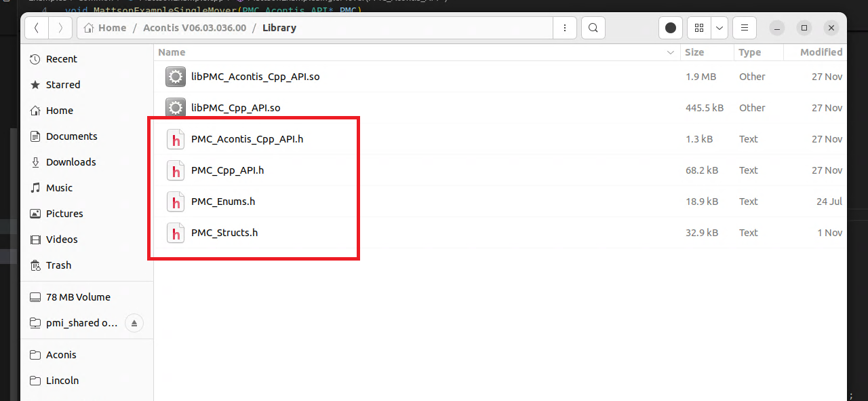Eject the pmi_shared volume
The width and height of the screenshot is (868, 401).
pyautogui.click(x=134, y=323)
